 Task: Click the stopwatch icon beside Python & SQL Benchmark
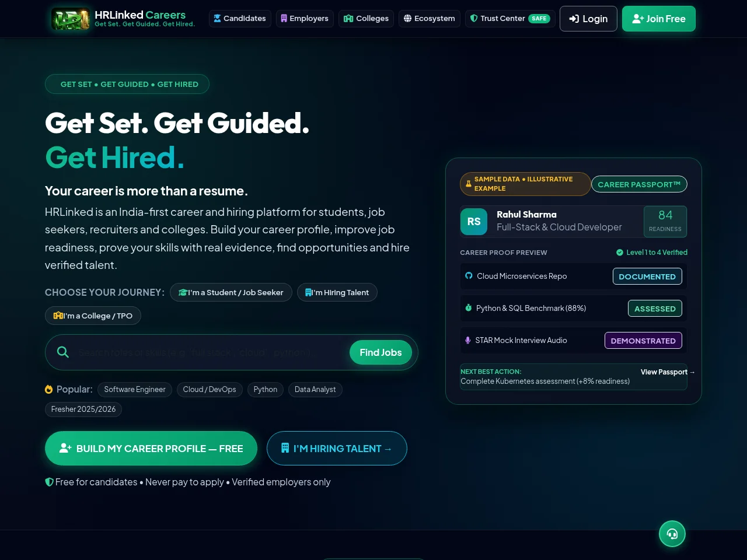468,308
